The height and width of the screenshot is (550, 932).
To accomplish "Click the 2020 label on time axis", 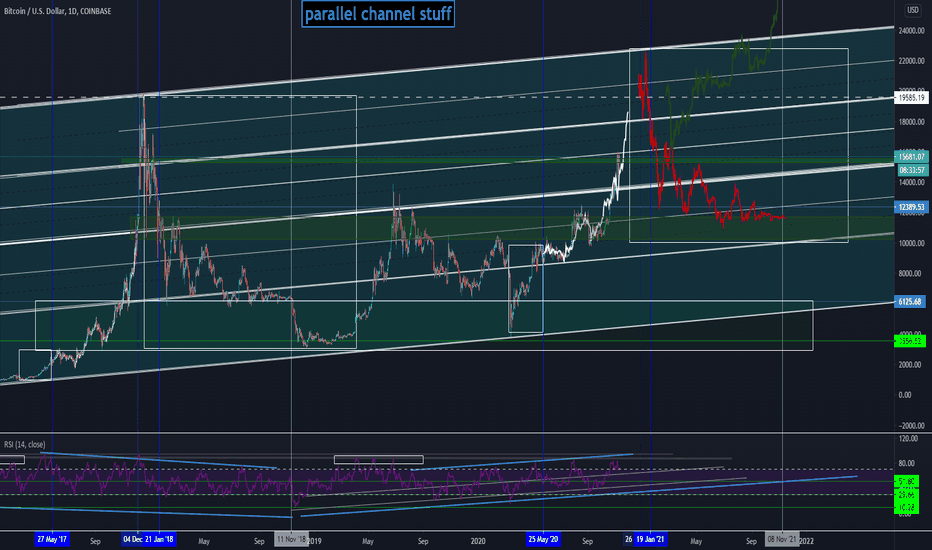I will pos(478,541).
